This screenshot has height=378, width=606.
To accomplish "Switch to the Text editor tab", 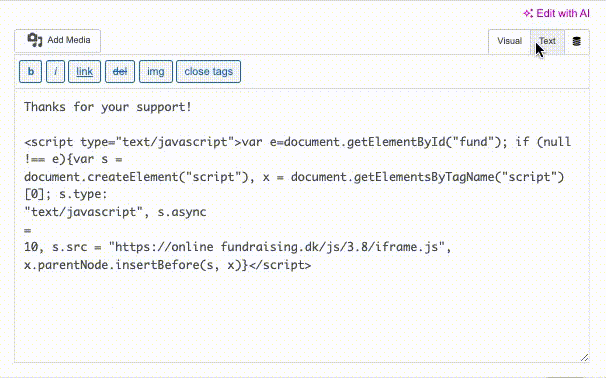I will [x=547, y=41].
